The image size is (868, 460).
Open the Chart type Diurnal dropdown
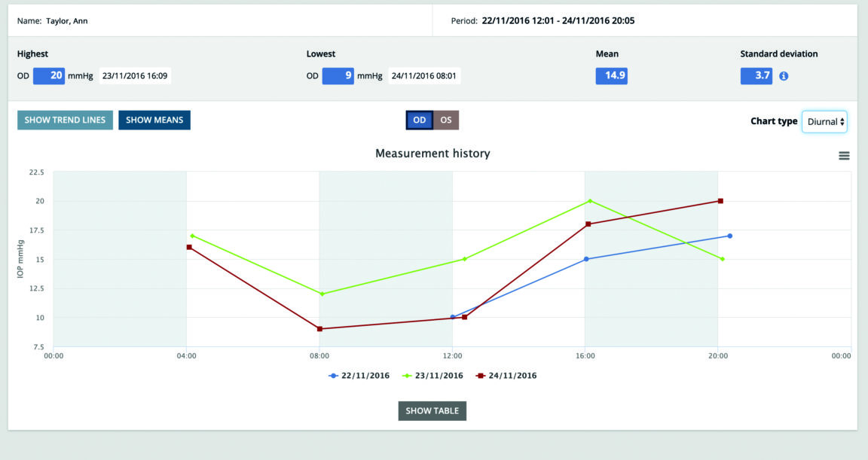(824, 121)
